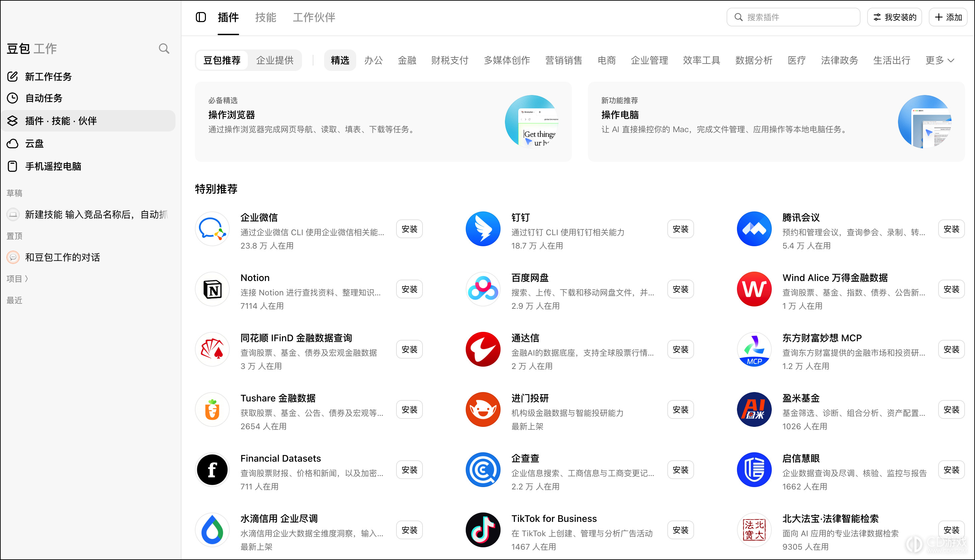This screenshot has height=560, width=975.
Task: Open the 盈米基金 plugin icon
Action: click(x=754, y=409)
